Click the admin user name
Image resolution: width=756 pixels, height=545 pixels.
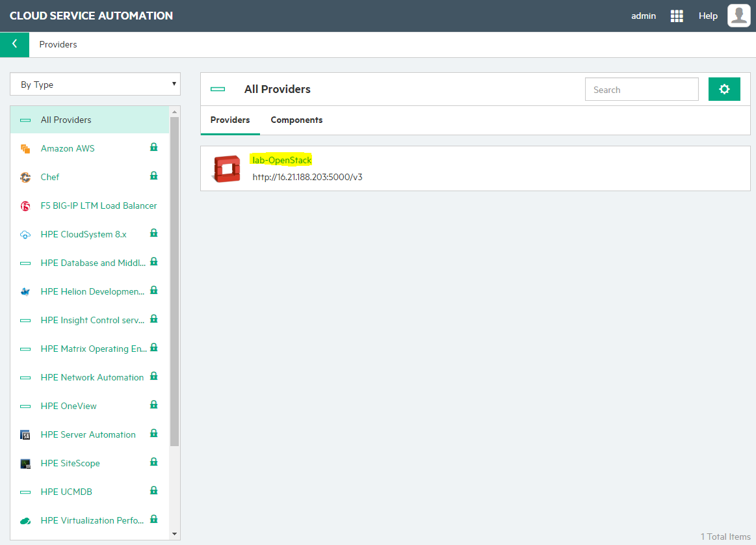point(643,16)
